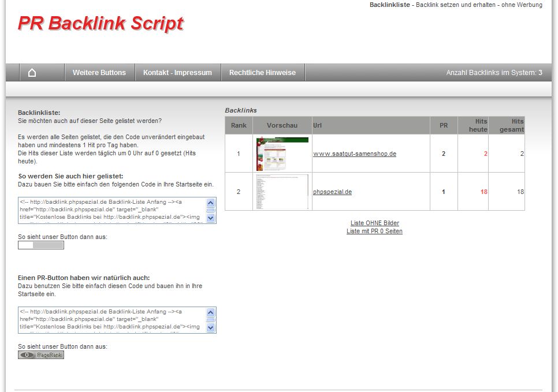Screen dimensions: 558x392
Task: Click inside the first backlink code text area
Action: [x=111, y=211]
